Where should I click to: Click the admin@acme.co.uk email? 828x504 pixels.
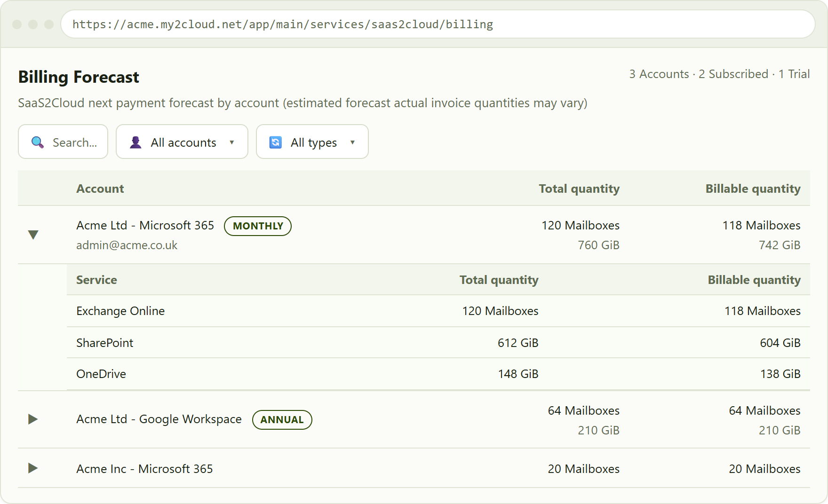(x=127, y=245)
